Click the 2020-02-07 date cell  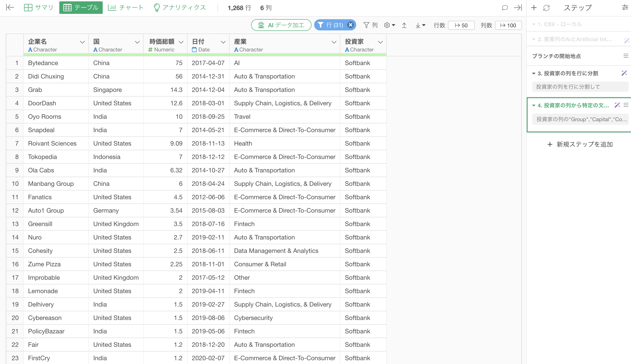(208, 358)
